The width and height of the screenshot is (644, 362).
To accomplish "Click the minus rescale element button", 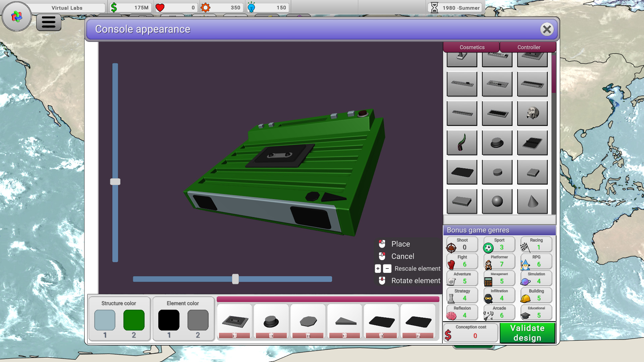I will click(387, 268).
